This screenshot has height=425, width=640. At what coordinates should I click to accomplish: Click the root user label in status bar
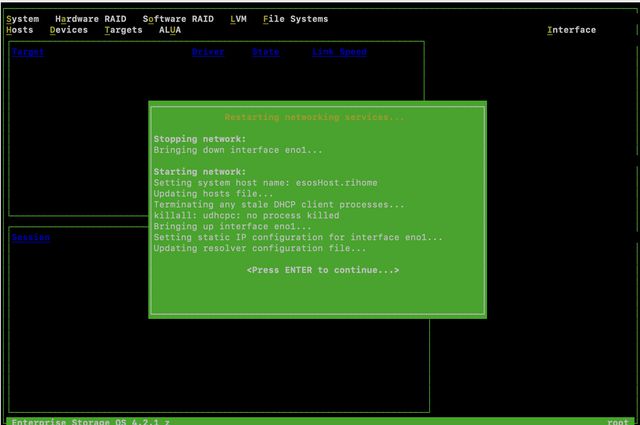pyautogui.click(x=618, y=422)
